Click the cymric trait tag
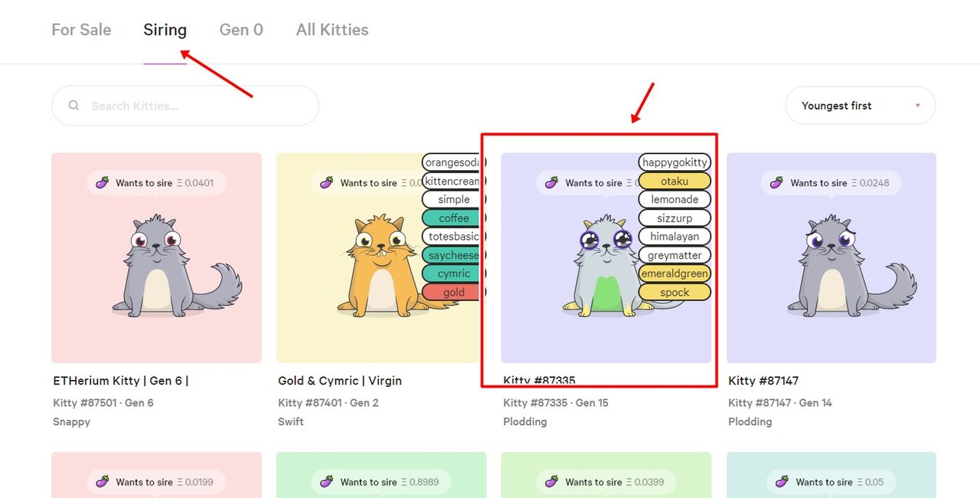This screenshot has width=980, height=498. (x=454, y=274)
